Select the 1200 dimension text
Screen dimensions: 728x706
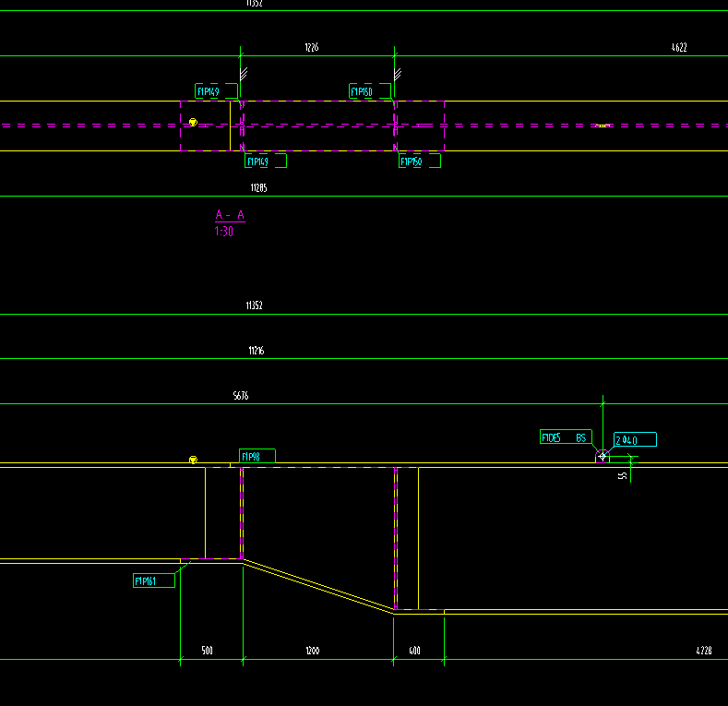[313, 652]
